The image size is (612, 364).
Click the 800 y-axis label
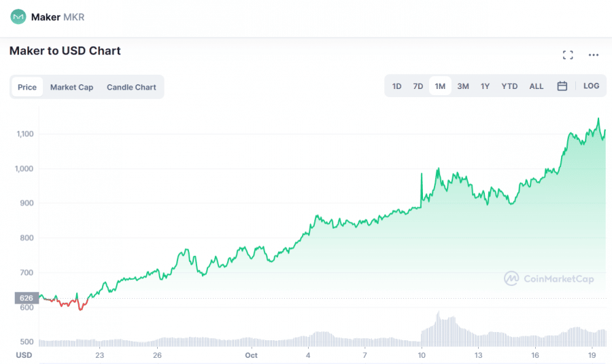[27, 237]
